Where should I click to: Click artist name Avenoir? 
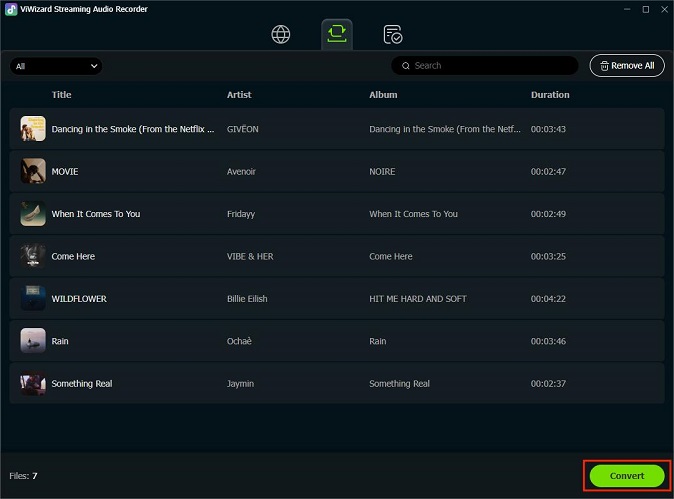(x=241, y=171)
